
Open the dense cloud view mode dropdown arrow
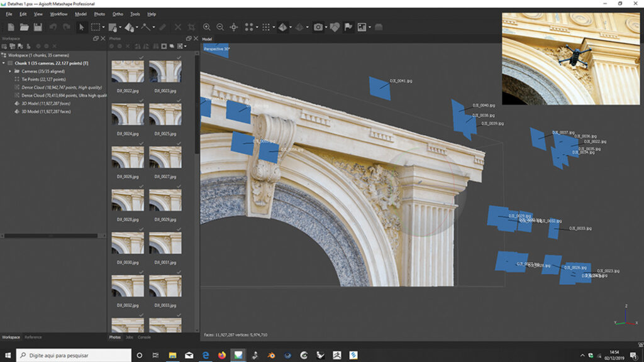coord(274,28)
